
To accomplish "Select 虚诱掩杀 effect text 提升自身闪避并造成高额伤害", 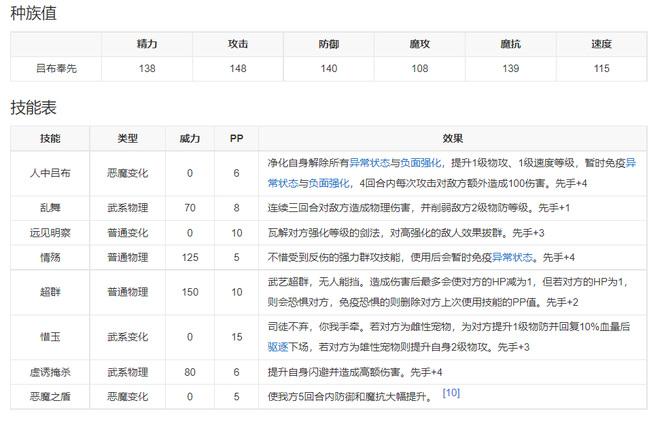I will [x=334, y=372].
